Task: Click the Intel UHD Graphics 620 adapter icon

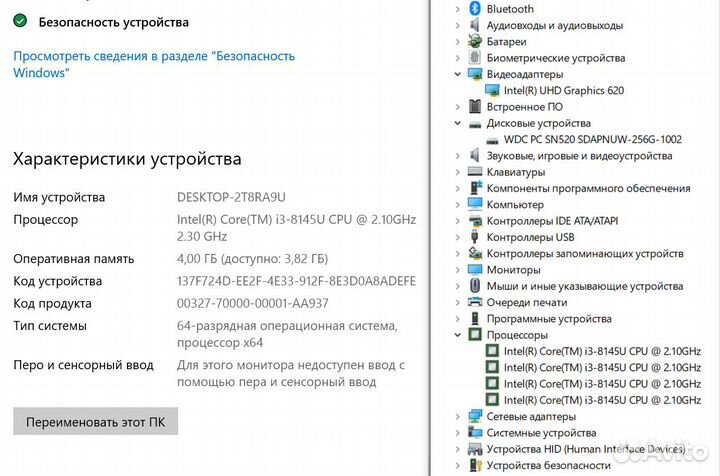Action: pyautogui.click(x=492, y=90)
